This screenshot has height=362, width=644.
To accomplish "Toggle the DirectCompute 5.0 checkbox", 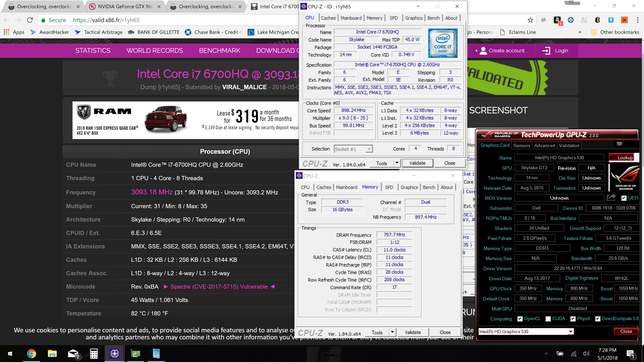I will (598, 319).
